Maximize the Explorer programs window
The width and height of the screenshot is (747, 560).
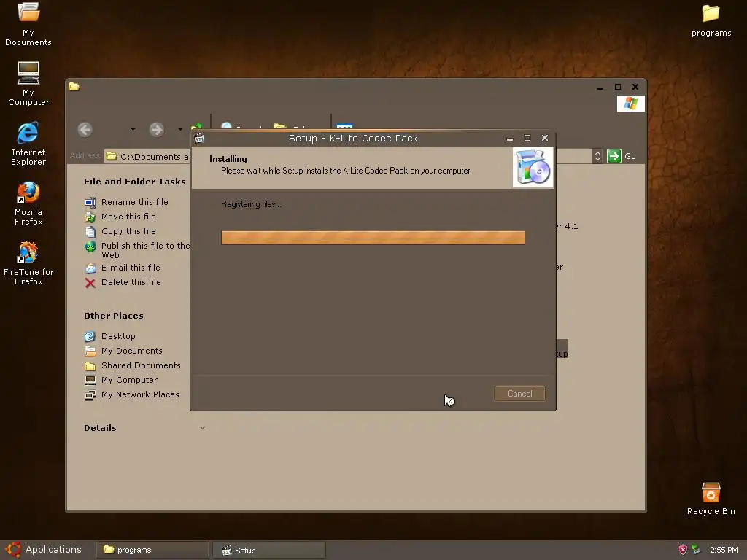point(618,87)
